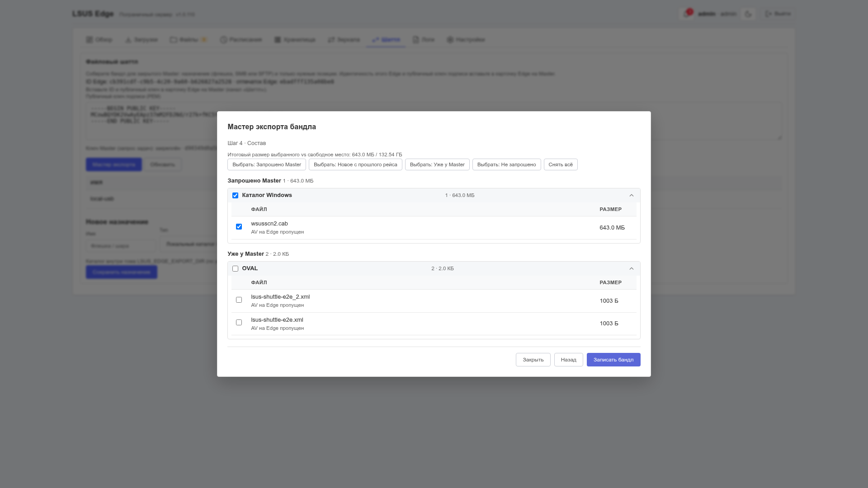Click the Снять всё button
Image resolution: width=868 pixels, height=488 pixels.
[x=561, y=164]
